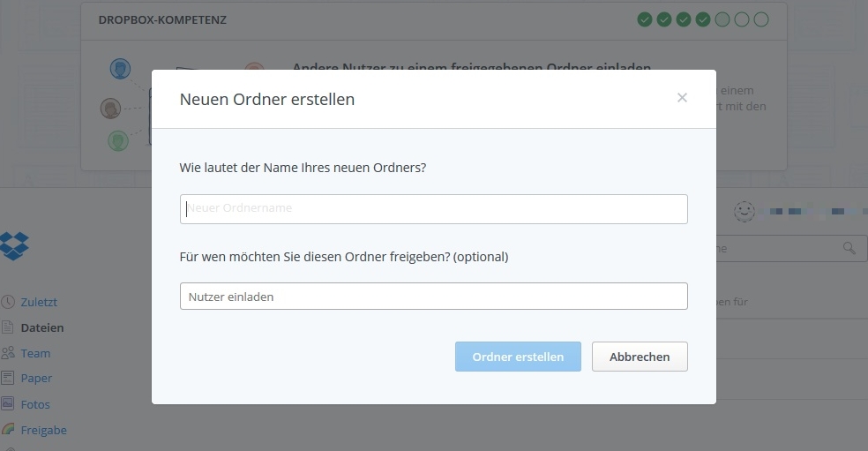Image resolution: width=868 pixels, height=451 pixels.
Task: Open the Fotos picture icon
Action: (x=8, y=404)
